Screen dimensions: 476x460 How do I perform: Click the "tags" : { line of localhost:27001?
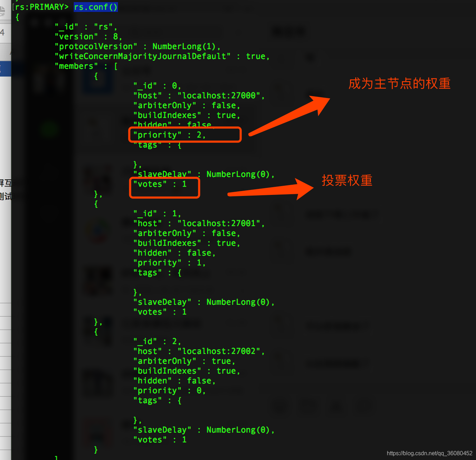point(157,272)
